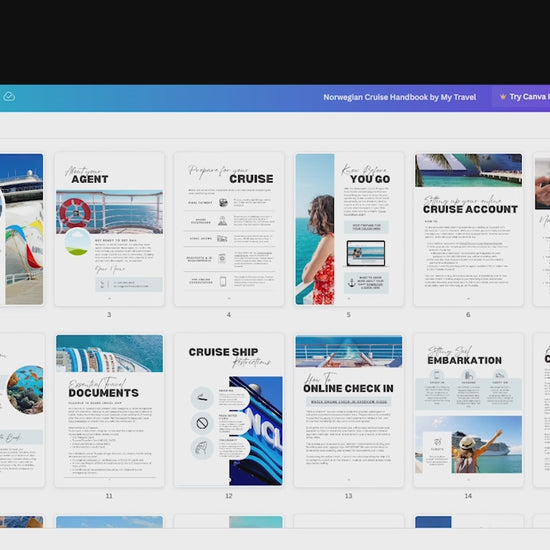This screenshot has height=550, width=550.
Task: Select page 5 Know Before You Go thumbnail
Action: pyautogui.click(x=349, y=229)
